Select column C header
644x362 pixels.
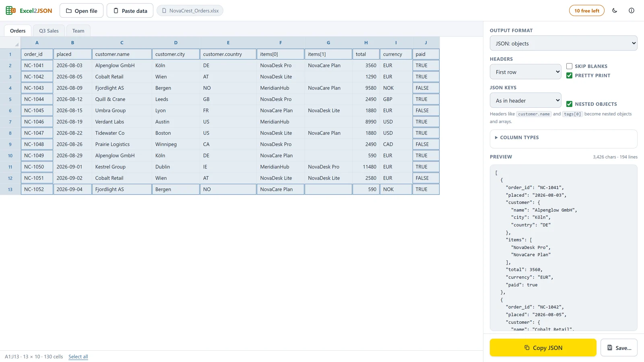click(x=122, y=42)
